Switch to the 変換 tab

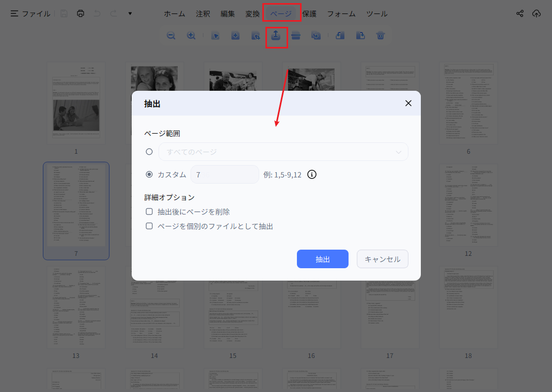(x=253, y=14)
